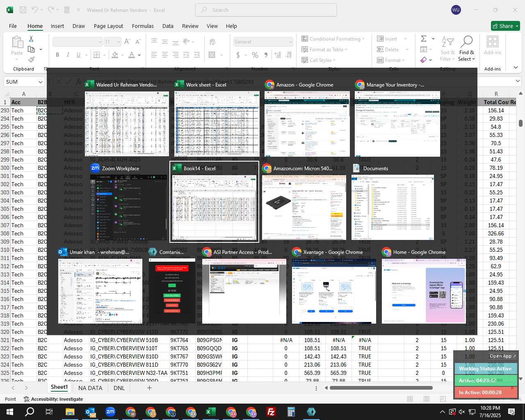Click the Cut scissors icon
Image resolution: width=525 pixels, height=420 pixels.
[x=31, y=39]
